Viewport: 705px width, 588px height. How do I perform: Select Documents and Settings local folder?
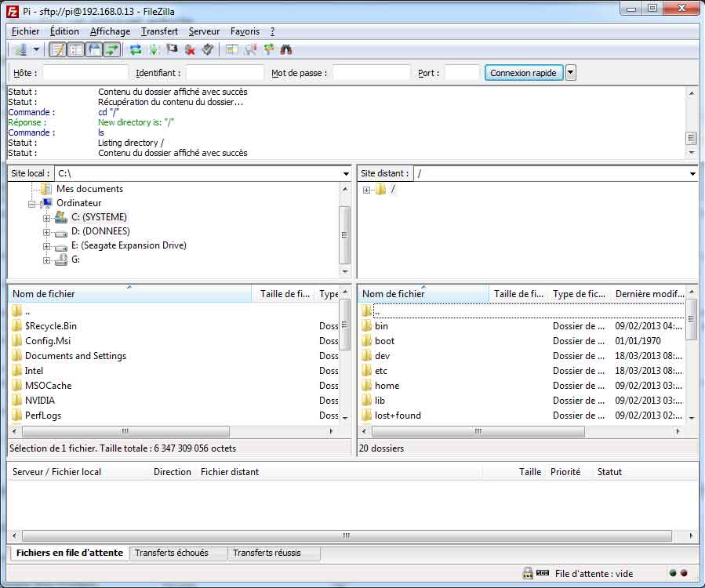75,356
